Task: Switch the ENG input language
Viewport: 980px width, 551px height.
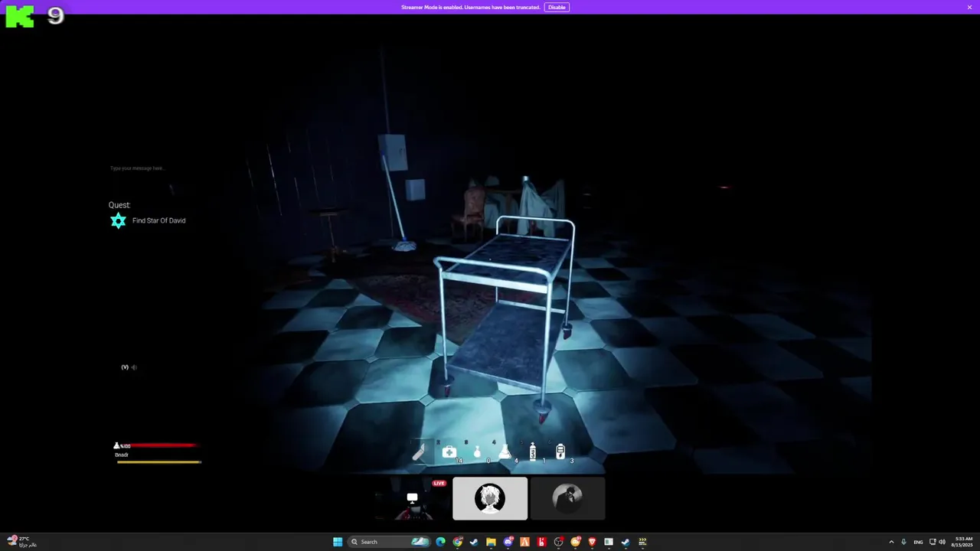Action: point(918,542)
